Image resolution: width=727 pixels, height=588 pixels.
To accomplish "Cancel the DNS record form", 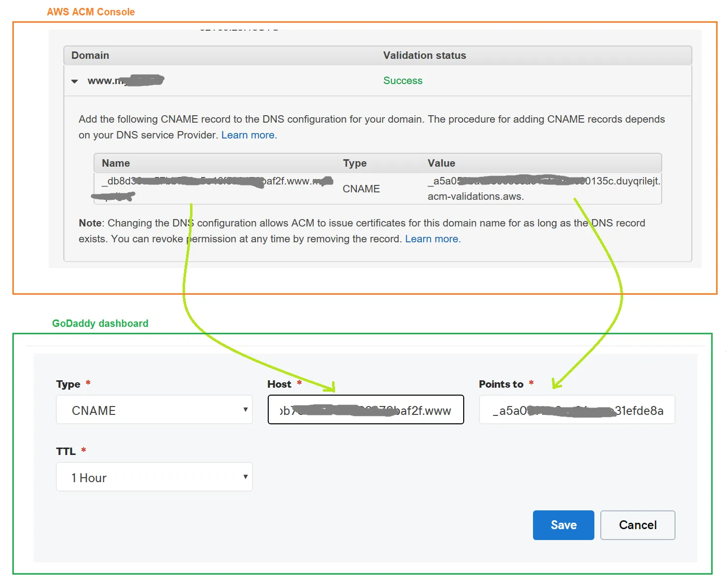I will (x=638, y=525).
